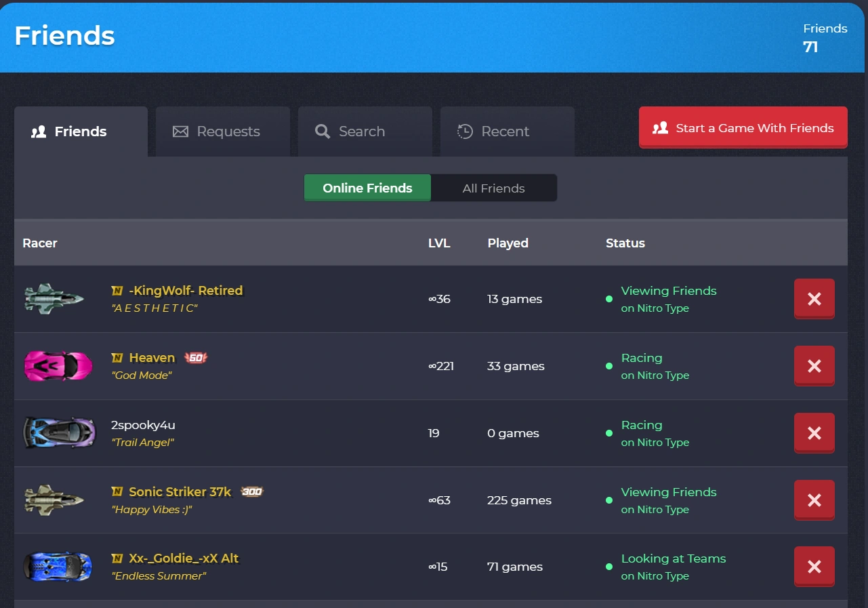Switch to the Requests tab
The height and width of the screenshot is (608, 868).
click(x=223, y=131)
